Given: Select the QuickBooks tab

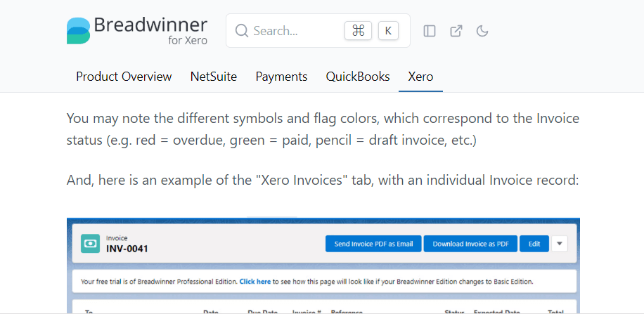Looking at the screenshot, I should pos(357,77).
